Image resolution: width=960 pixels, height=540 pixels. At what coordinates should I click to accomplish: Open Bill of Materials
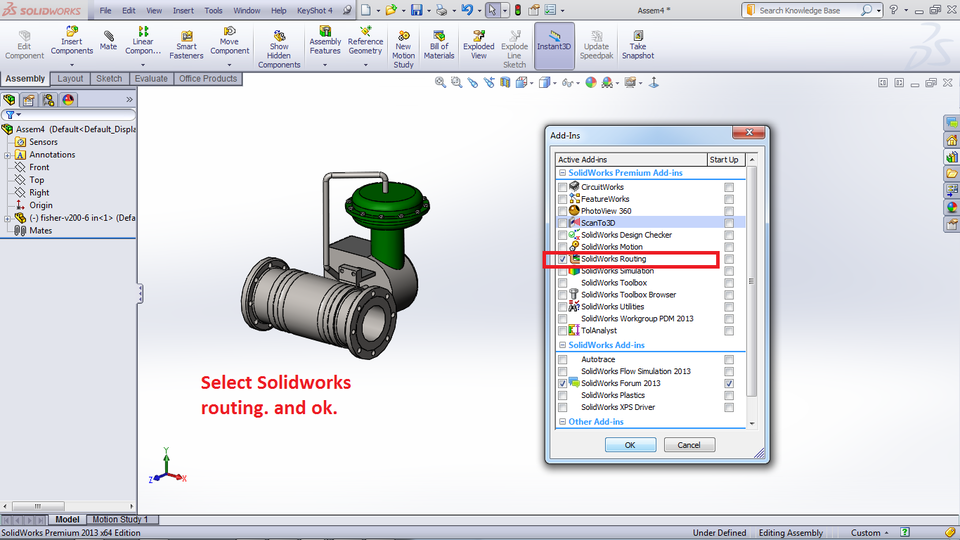pyautogui.click(x=439, y=45)
